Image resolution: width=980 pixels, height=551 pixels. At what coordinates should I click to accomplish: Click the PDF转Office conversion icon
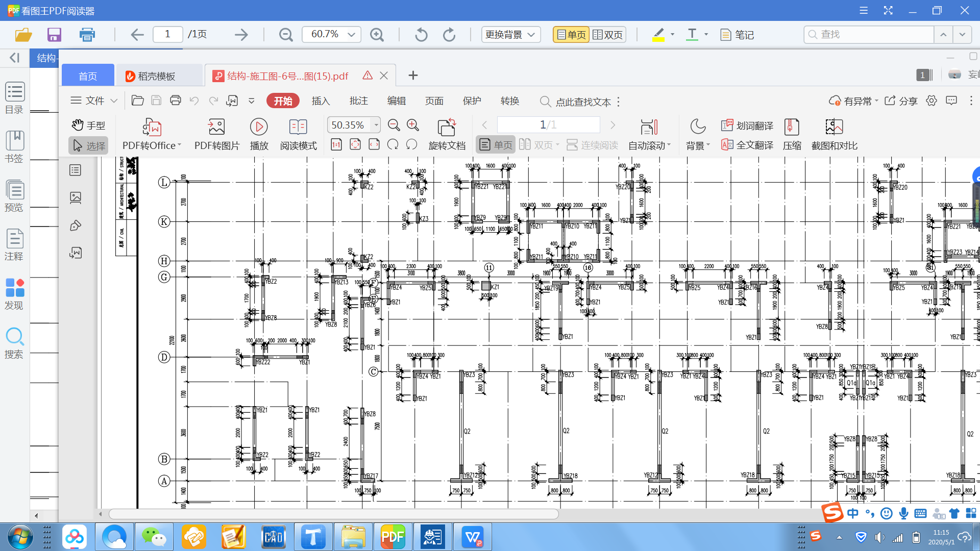[152, 127]
